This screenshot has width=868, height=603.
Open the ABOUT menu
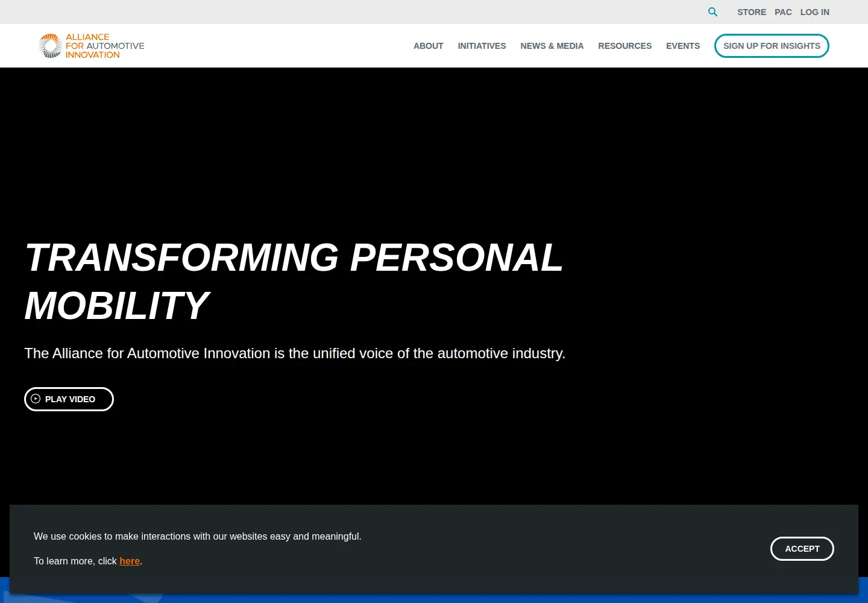(x=428, y=46)
